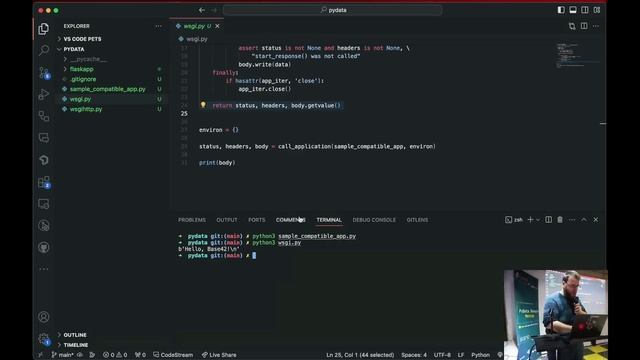Switch to the PORTS panel tab

[256, 220]
